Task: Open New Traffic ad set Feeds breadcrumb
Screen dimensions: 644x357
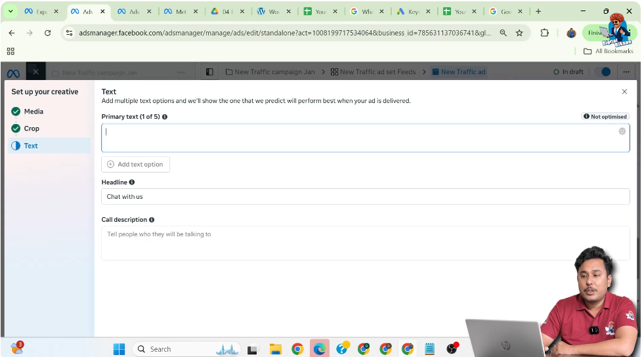Action: coord(373,72)
